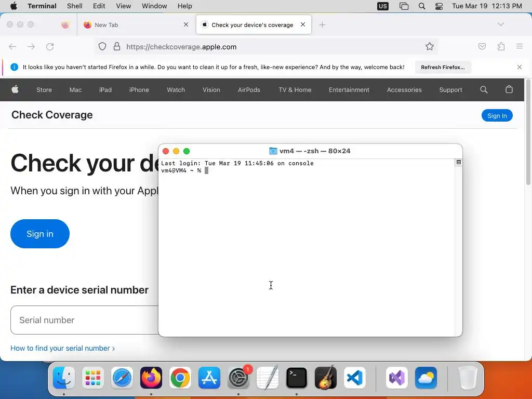
Task: Open Firefox from the Dock
Action: point(151,378)
